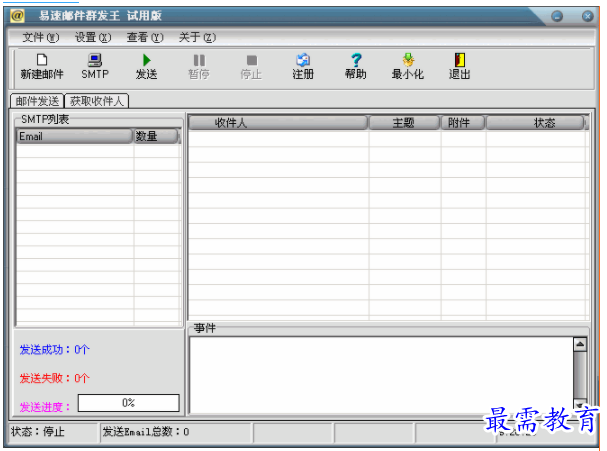
Task: Minimize the window using title bar button
Action: [x=557, y=16]
